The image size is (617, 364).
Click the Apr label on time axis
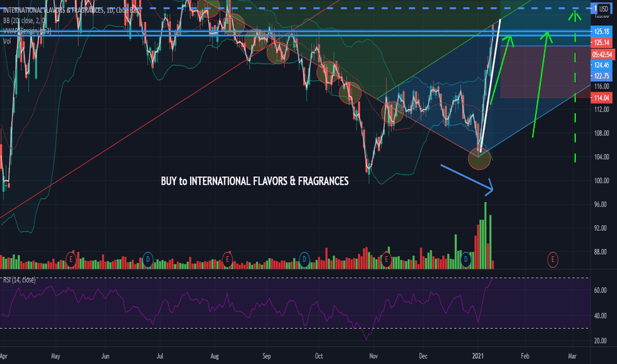click(x=3, y=356)
